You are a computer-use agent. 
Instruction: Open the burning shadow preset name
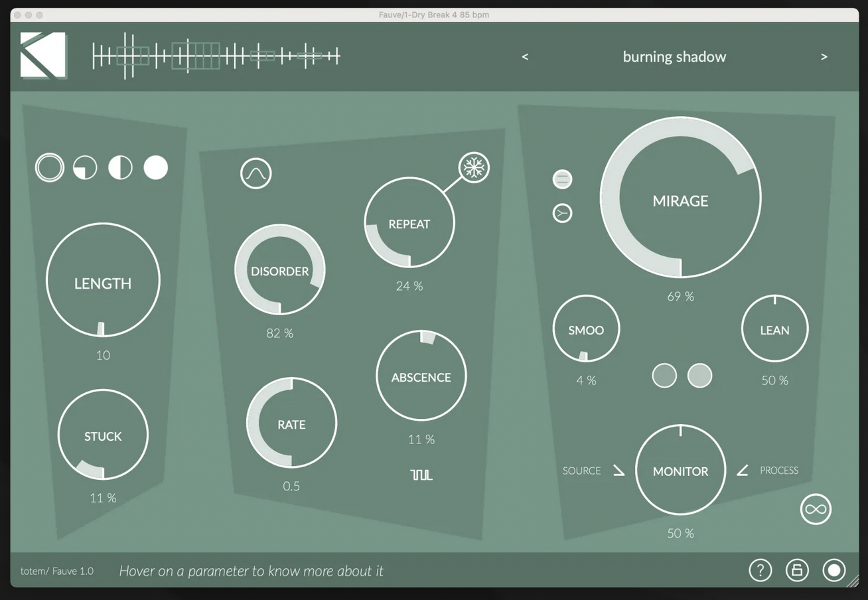pyautogui.click(x=674, y=57)
